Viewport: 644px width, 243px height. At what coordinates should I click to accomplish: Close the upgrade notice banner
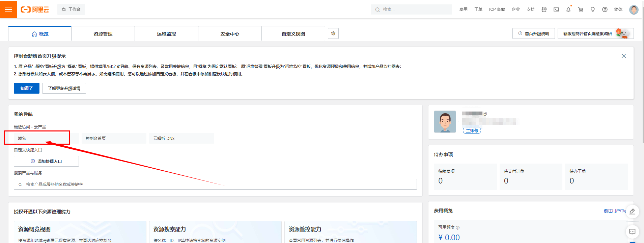tap(624, 56)
